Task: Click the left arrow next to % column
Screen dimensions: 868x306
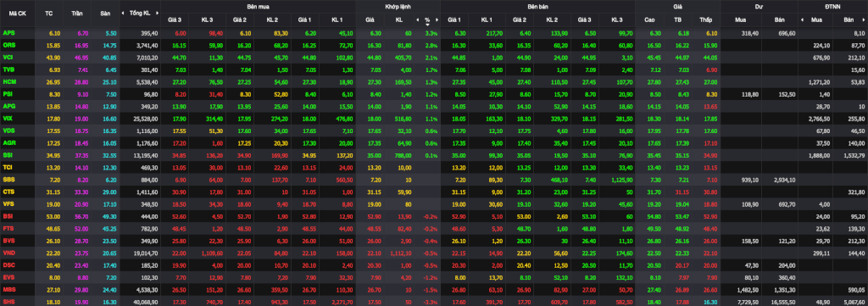Action: point(419,19)
